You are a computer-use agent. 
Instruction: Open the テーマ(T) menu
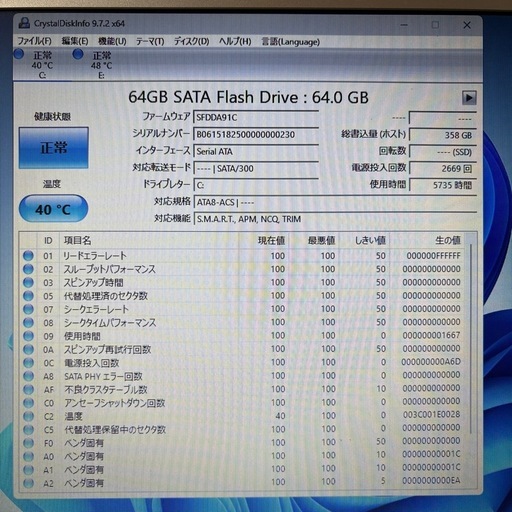[x=150, y=42]
